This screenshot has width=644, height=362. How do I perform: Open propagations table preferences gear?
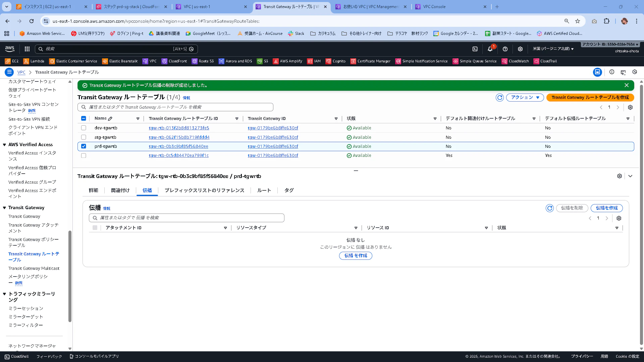click(619, 218)
